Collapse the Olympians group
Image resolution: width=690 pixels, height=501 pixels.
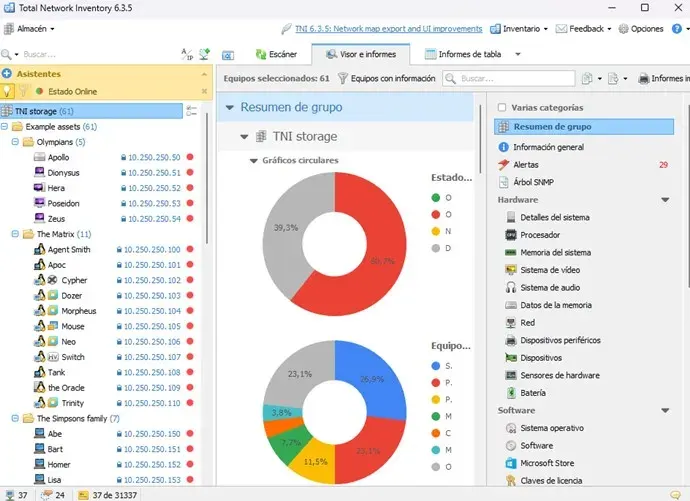15,142
